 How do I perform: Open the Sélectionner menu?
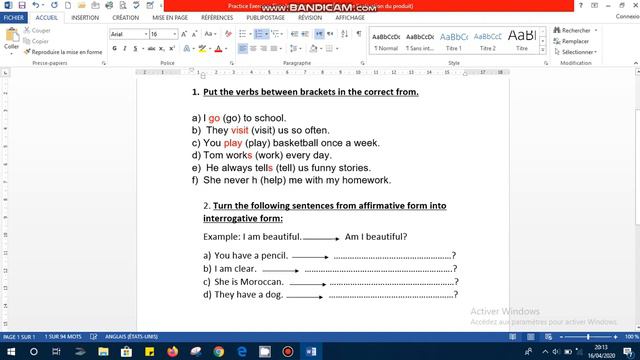576,52
